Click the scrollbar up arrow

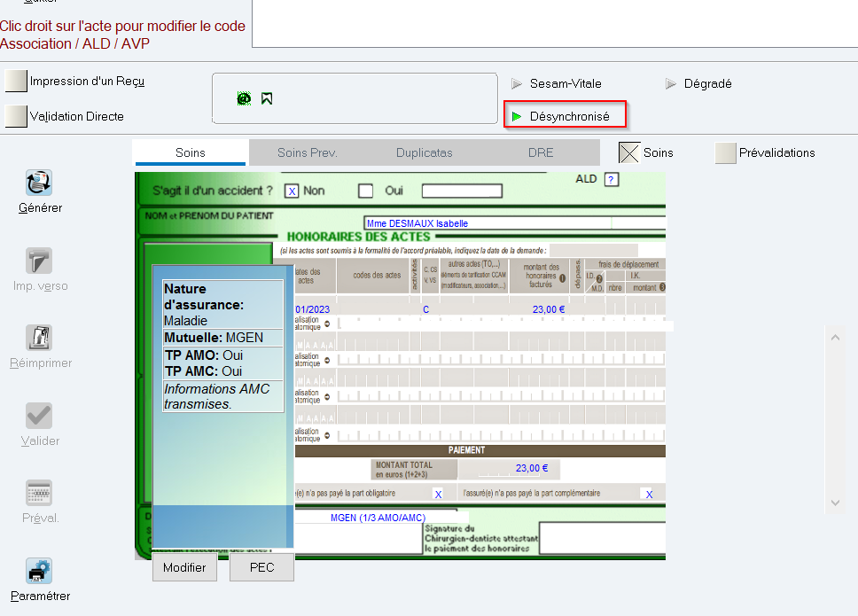pyautogui.click(x=835, y=338)
